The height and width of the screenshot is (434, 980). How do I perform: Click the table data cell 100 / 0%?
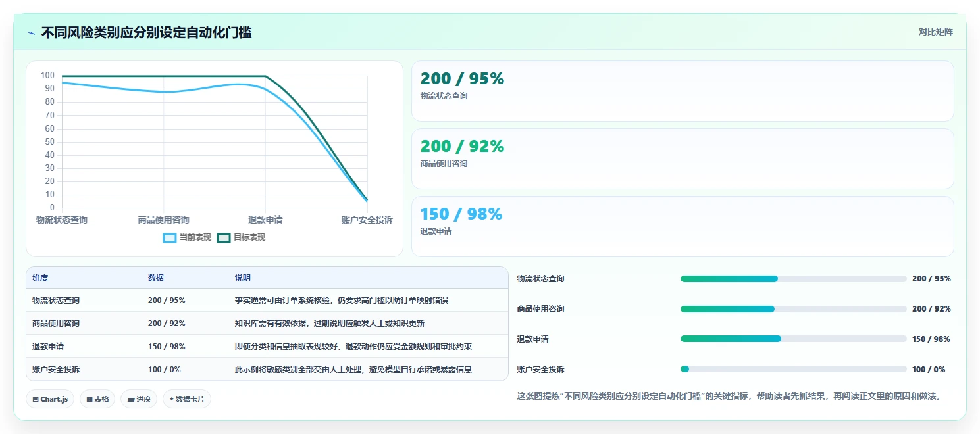165,370
